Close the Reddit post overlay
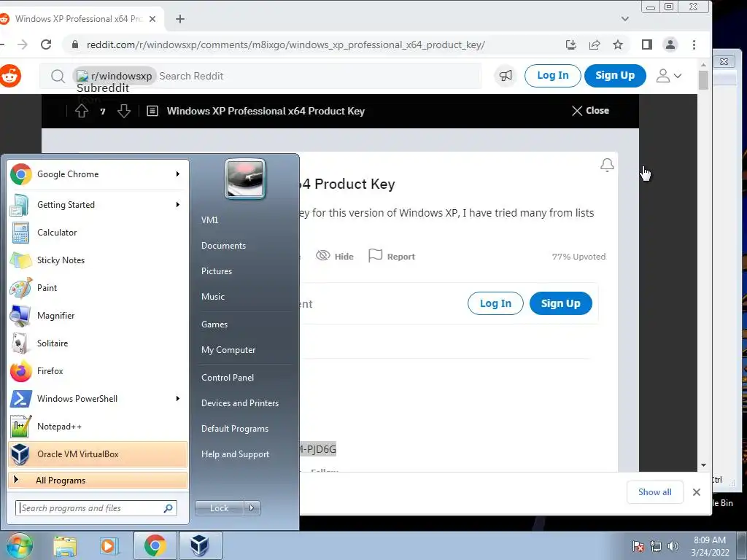The image size is (747, 560). (x=590, y=111)
